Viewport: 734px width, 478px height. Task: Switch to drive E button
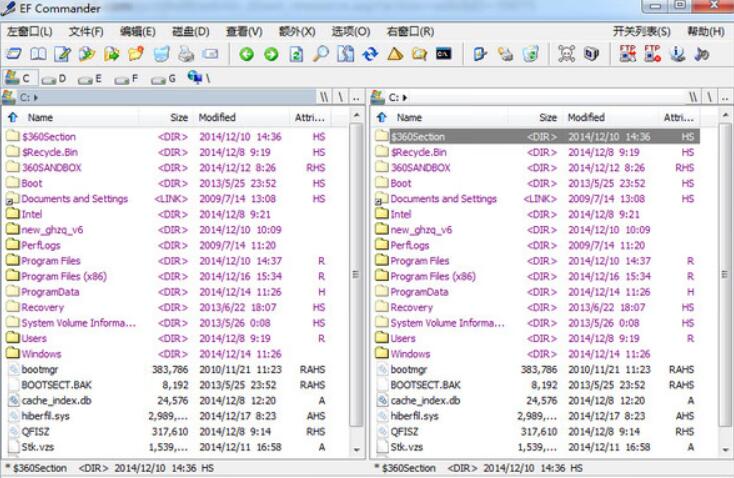(x=90, y=79)
